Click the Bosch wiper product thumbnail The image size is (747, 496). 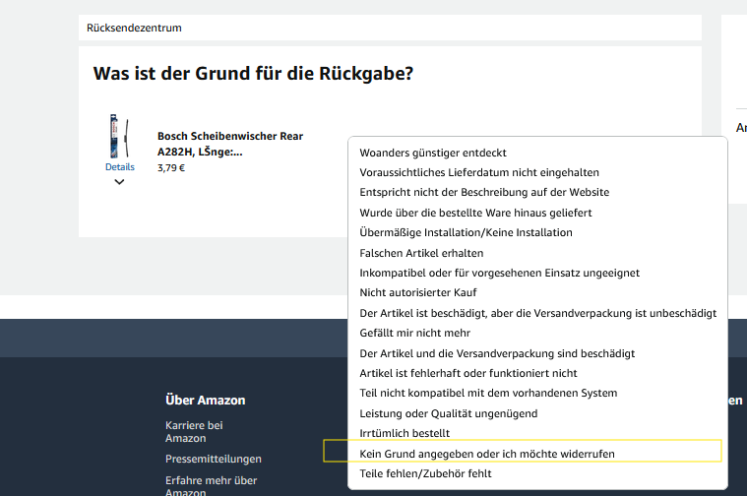119,136
